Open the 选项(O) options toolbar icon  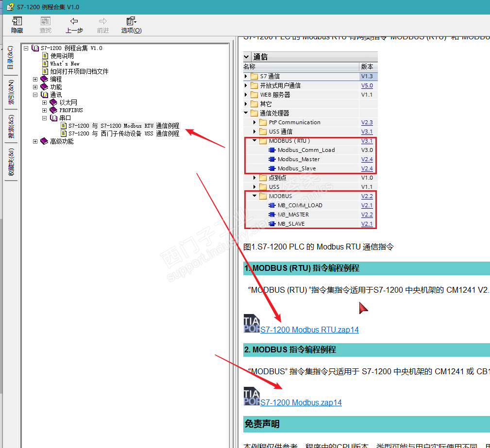pyautogui.click(x=131, y=21)
